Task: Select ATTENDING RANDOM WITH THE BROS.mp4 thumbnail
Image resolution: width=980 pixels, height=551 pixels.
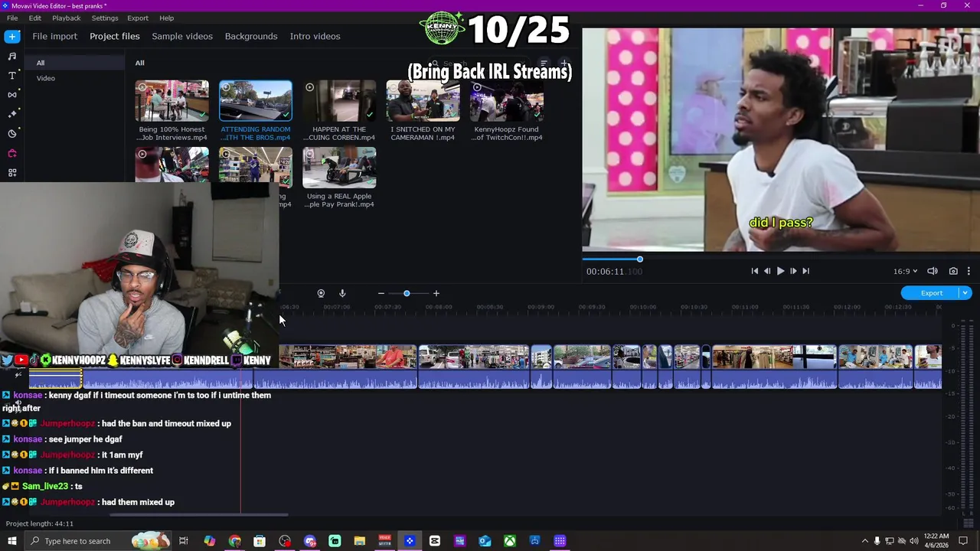Action: tap(256, 101)
